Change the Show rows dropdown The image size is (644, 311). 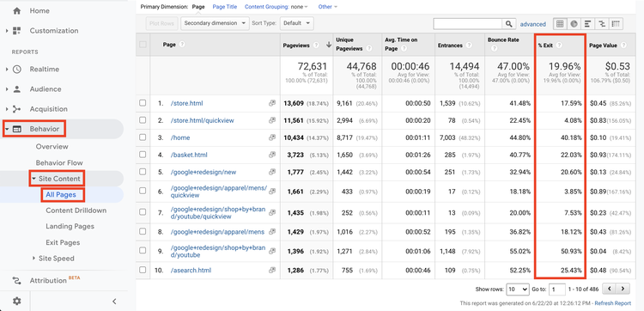(518, 290)
